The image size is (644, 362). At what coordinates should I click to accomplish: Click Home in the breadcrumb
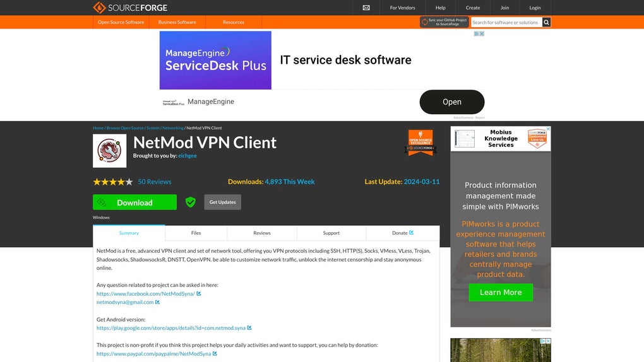coord(98,128)
